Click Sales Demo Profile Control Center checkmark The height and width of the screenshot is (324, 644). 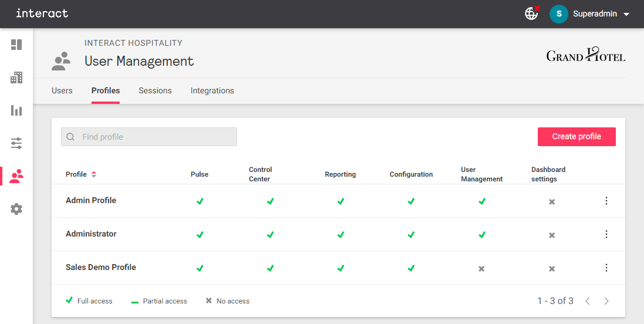tap(270, 268)
